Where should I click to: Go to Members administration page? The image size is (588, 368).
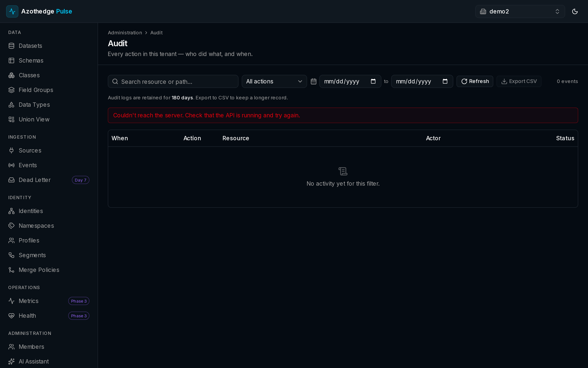tap(49, 347)
